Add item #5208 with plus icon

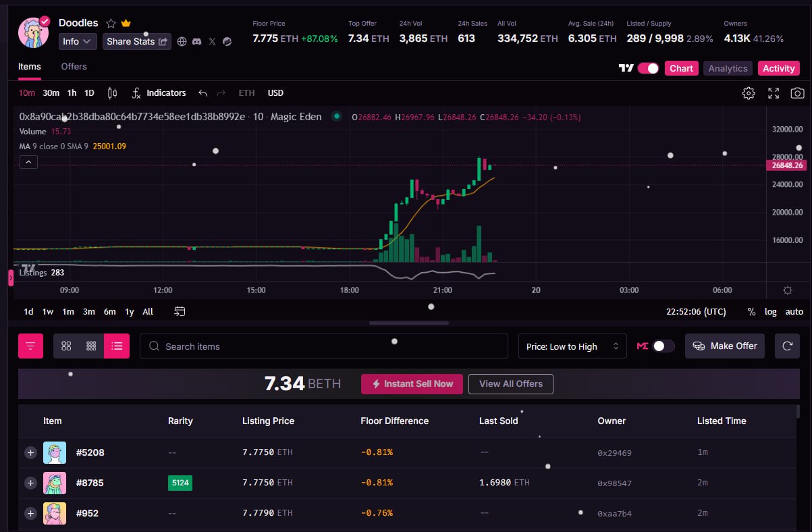point(30,452)
